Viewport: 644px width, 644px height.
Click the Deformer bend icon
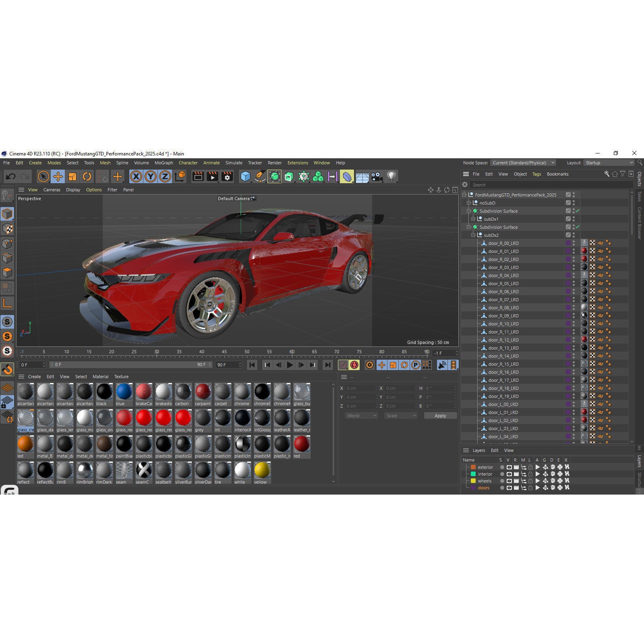coord(347,176)
